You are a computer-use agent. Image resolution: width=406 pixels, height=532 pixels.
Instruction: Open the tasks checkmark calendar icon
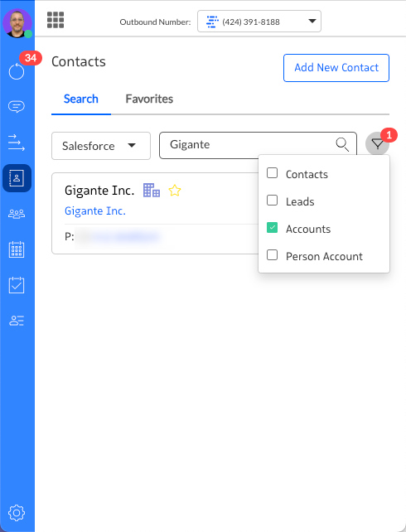(x=17, y=285)
